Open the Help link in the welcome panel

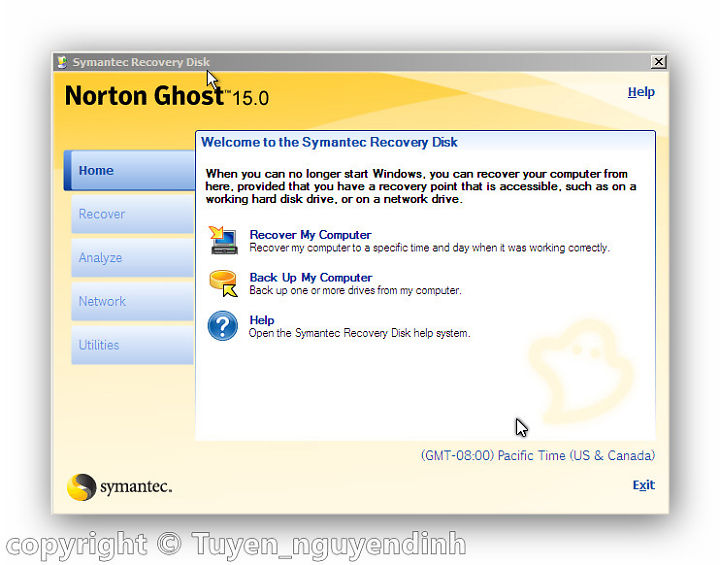click(262, 320)
